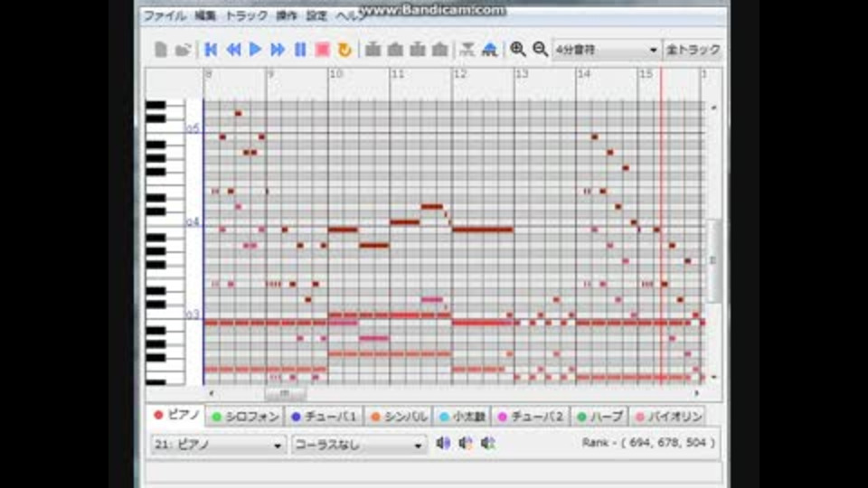This screenshot has height=488, width=868.
Task: Rewind playback with the double left arrows
Action: (233, 50)
